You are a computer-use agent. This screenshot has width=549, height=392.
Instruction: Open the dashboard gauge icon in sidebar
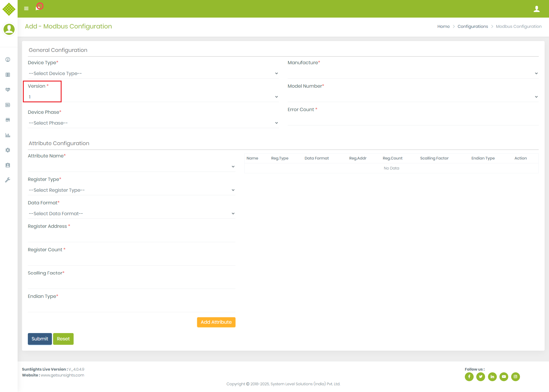pyautogui.click(x=8, y=60)
